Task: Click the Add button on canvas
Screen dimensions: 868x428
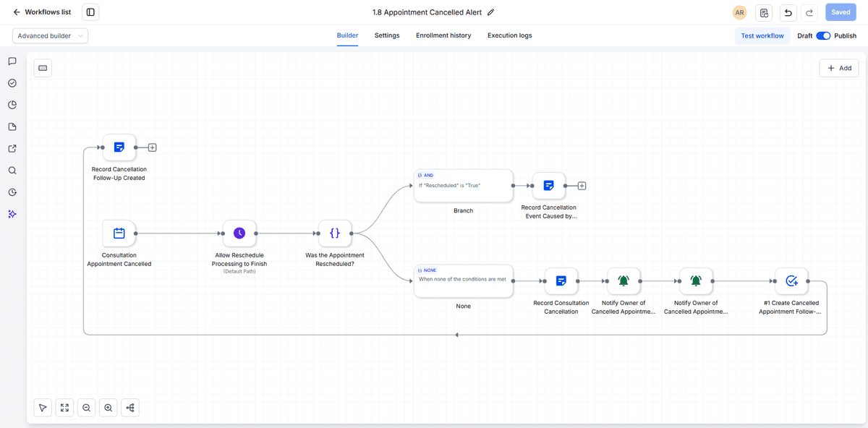Action: [x=839, y=68]
